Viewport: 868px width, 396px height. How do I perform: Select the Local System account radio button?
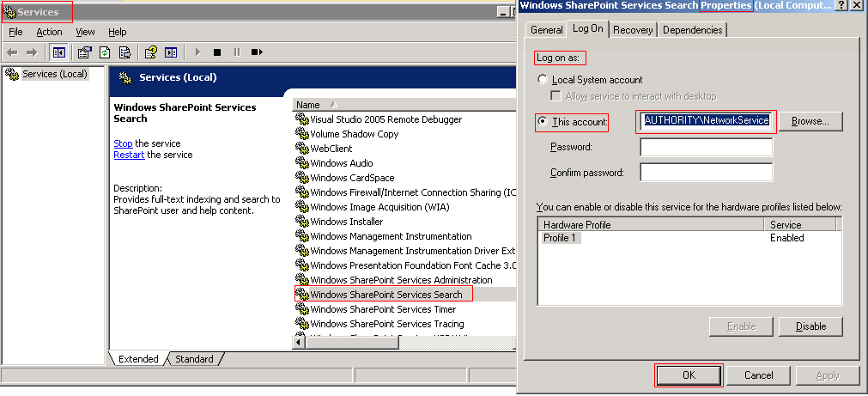543,79
